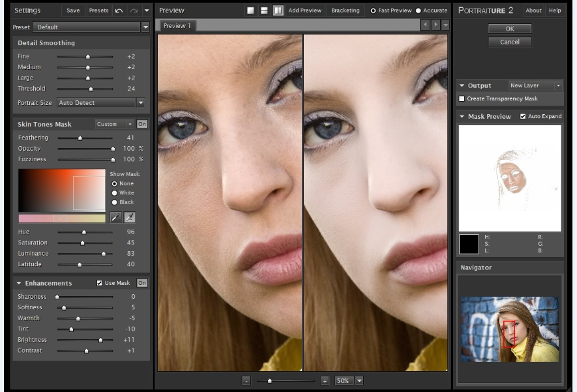Open the Preset dropdown arrow
Viewport: 577px width, 392px height.
point(146,27)
